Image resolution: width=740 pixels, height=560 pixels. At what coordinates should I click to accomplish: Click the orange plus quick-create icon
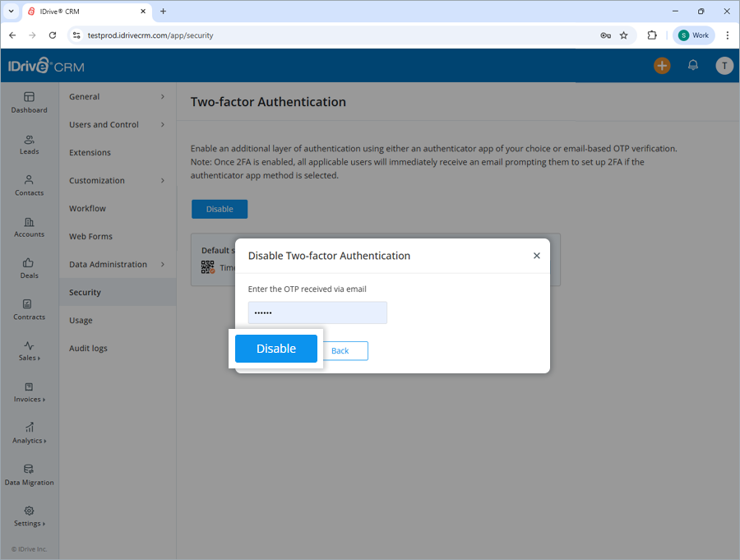[662, 65]
